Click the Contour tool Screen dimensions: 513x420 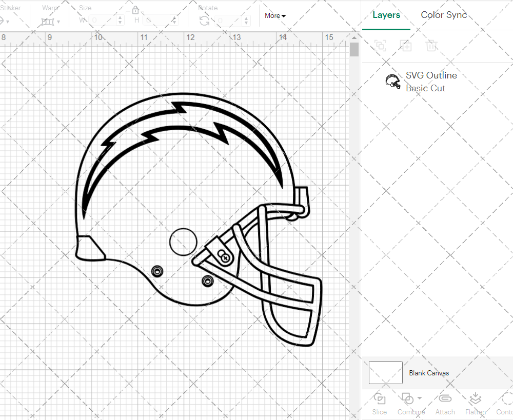click(x=505, y=404)
